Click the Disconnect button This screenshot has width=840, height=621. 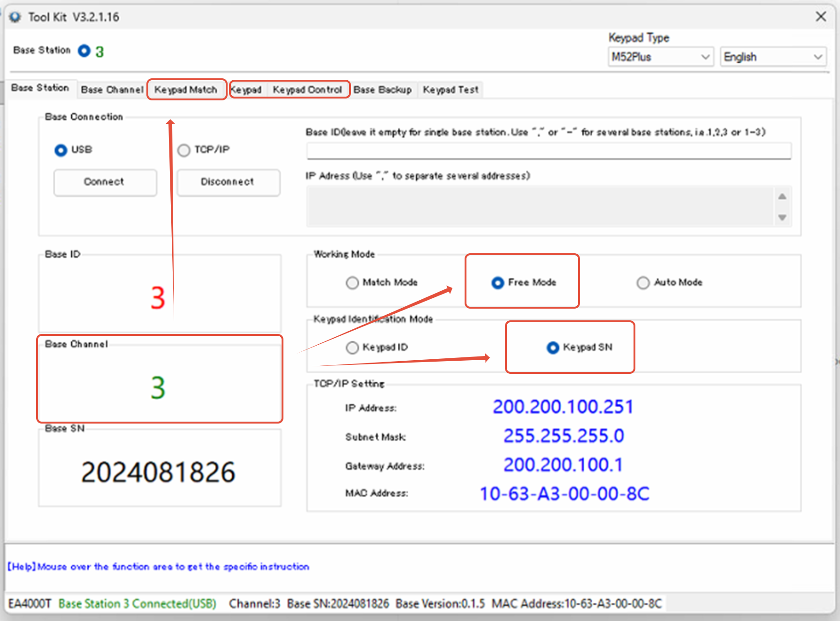tap(228, 182)
